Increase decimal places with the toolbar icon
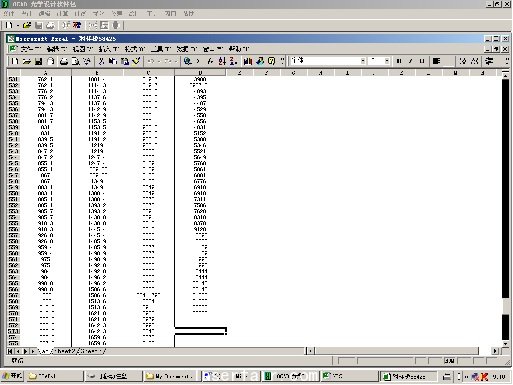 (x=463, y=61)
